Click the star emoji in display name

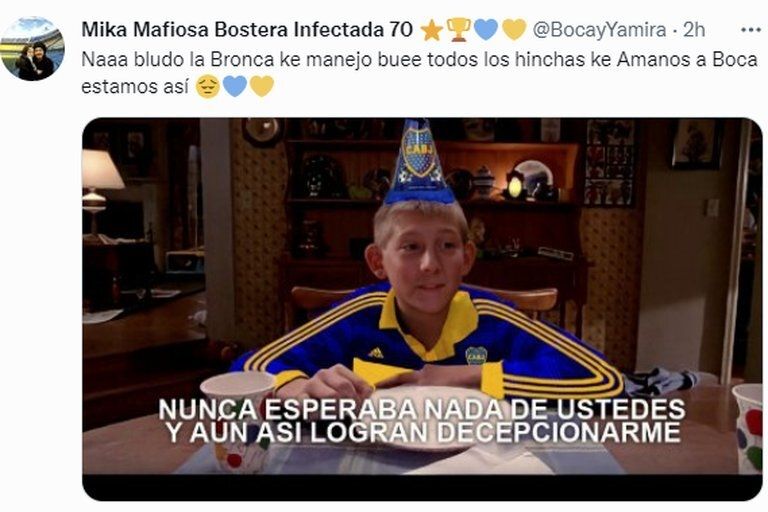click(432, 31)
